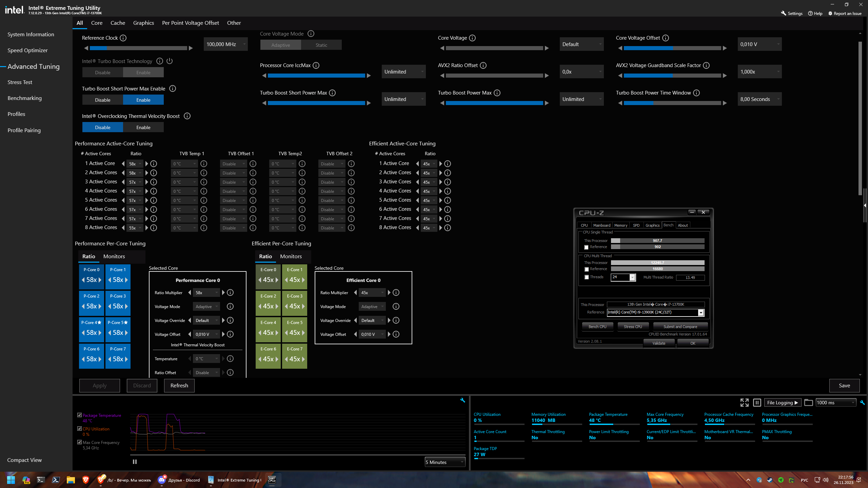Show info for Overclocking Thermal Velocity Boost
The height and width of the screenshot is (488, 868).
[187, 116]
